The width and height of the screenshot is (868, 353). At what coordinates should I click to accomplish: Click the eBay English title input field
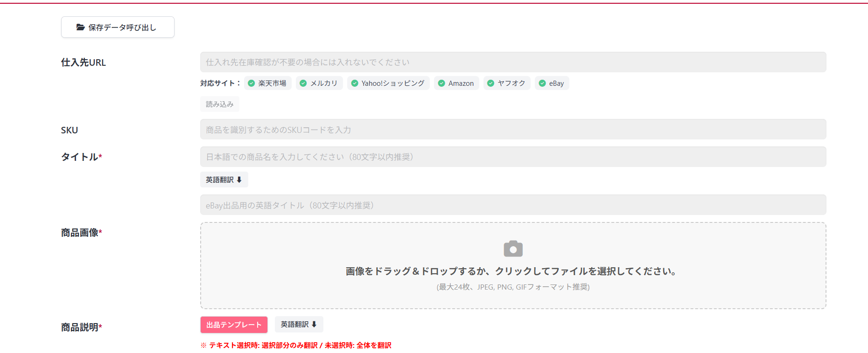coord(513,205)
